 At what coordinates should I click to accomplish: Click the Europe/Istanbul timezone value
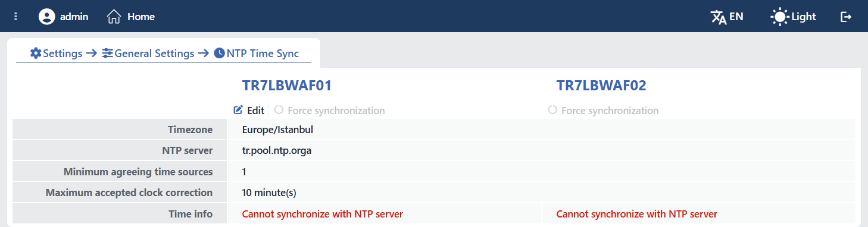(278, 130)
